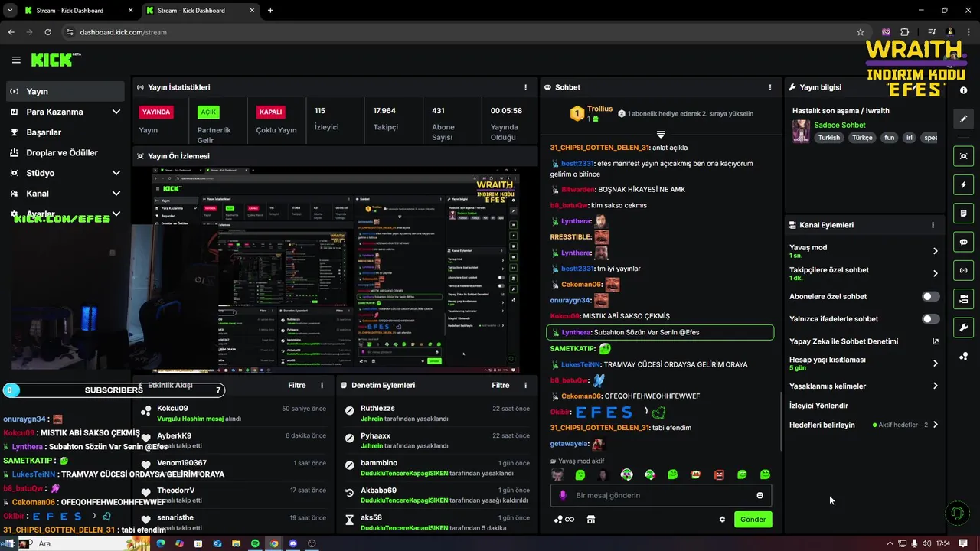The image size is (980, 551).
Task: Click the bubbles infinity icon below message box
Action: (x=564, y=520)
